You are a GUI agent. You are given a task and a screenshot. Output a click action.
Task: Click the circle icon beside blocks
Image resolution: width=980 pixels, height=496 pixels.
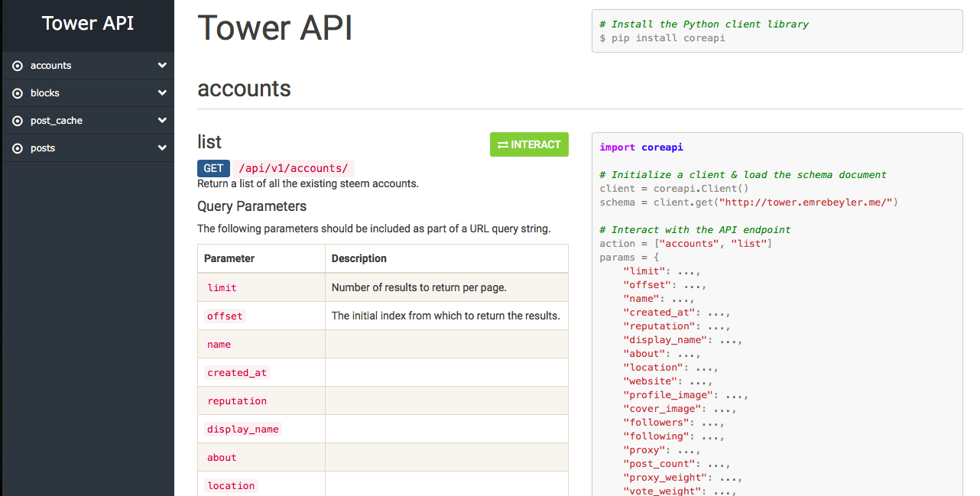pyautogui.click(x=18, y=93)
